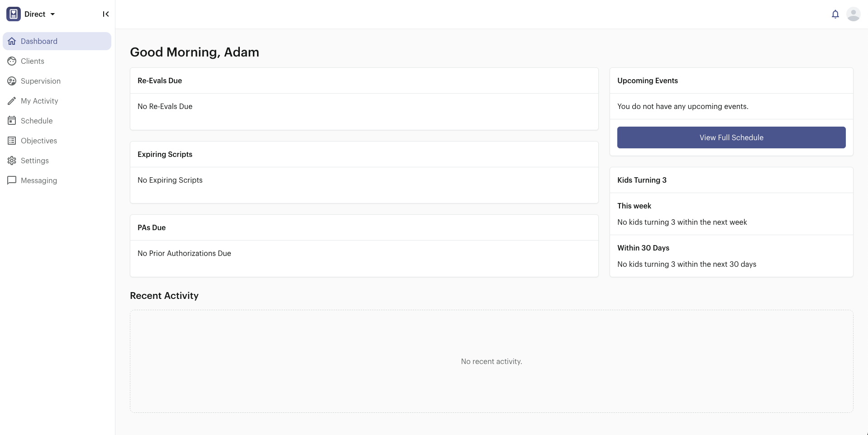
Task: Navigate to My Activity page
Action: pyautogui.click(x=39, y=101)
